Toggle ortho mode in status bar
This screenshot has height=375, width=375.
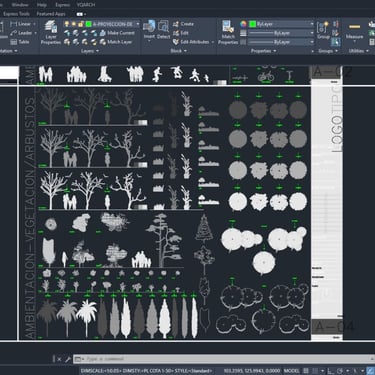click(x=331, y=371)
